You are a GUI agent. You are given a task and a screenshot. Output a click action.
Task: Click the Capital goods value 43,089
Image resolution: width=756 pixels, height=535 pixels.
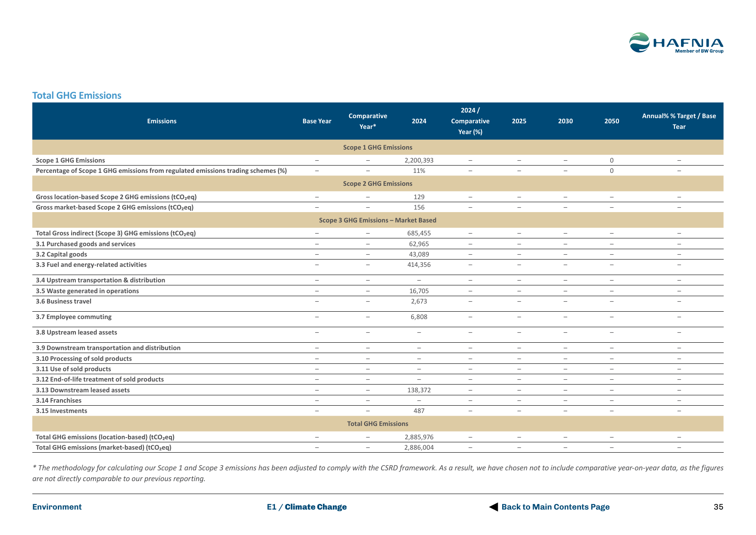pos(419,254)
